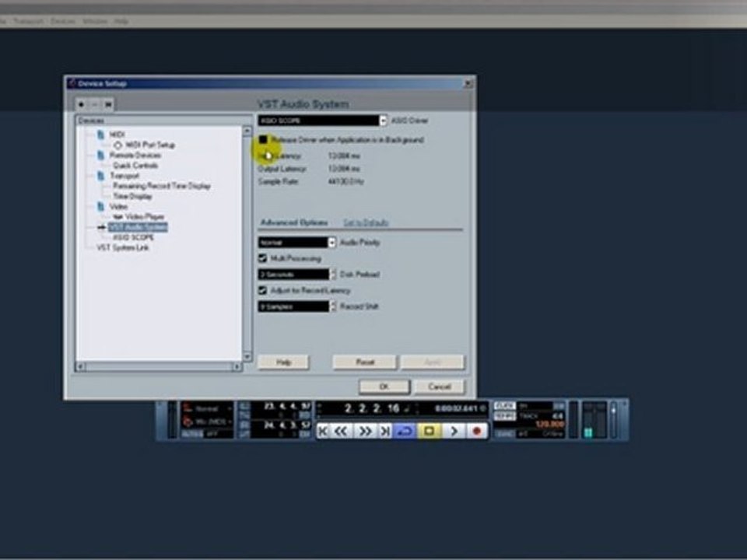Click the add device plus button

(82, 104)
